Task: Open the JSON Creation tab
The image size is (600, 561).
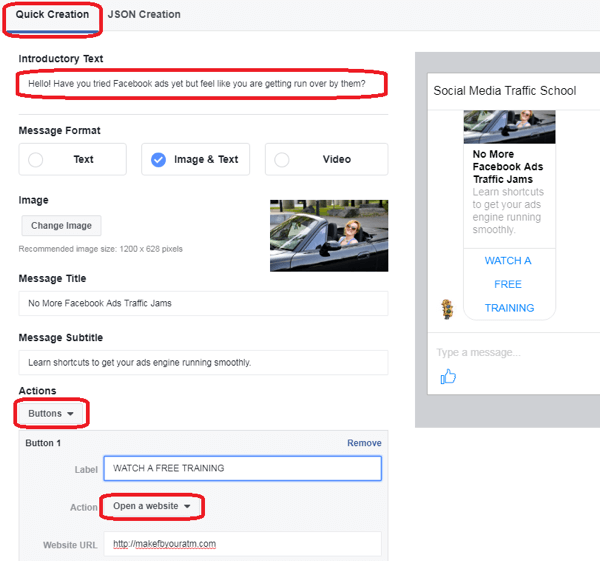Action: pos(144,15)
